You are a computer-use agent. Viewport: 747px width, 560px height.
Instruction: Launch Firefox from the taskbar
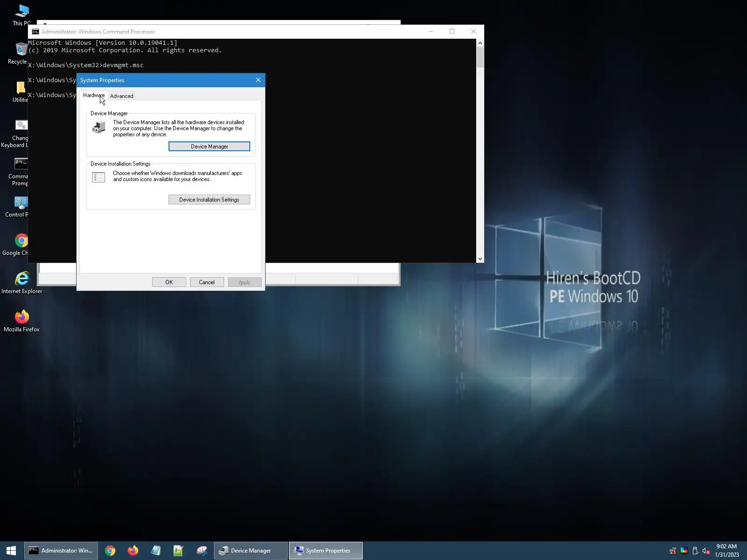133,551
